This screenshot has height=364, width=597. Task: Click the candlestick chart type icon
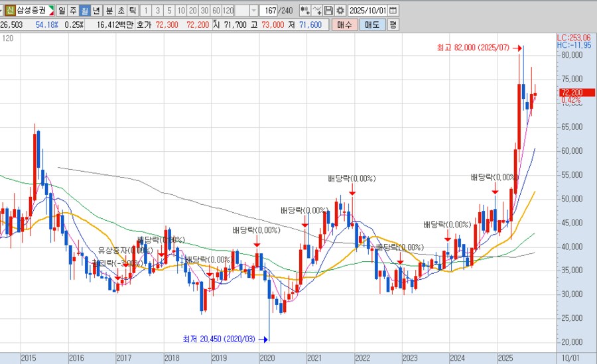pos(304,11)
